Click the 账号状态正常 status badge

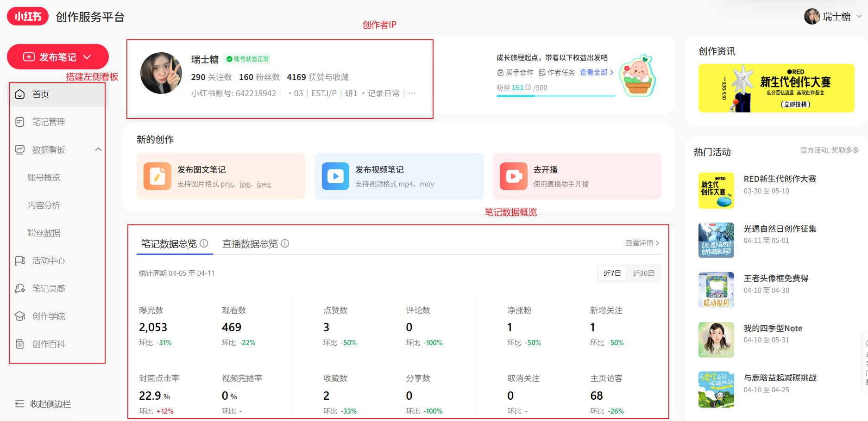[248, 59]
